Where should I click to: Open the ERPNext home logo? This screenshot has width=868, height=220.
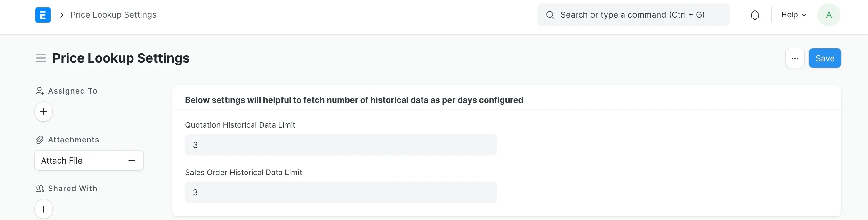click(43, 15)
